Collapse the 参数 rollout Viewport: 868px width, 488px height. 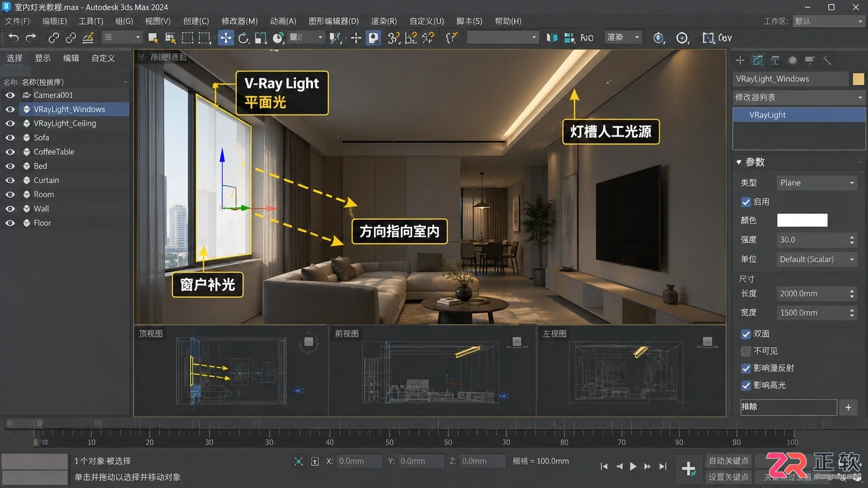click(739, 162)
